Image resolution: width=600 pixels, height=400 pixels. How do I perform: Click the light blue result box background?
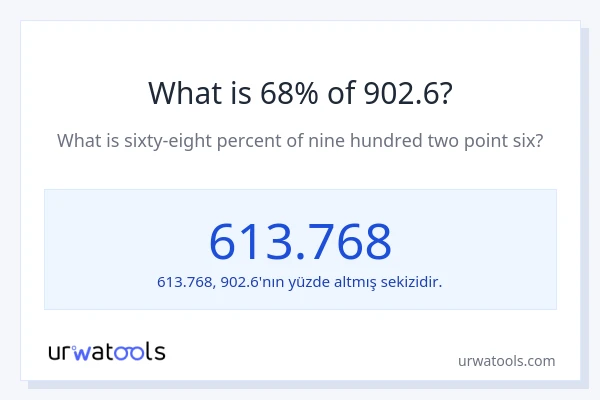click(100, 215)
